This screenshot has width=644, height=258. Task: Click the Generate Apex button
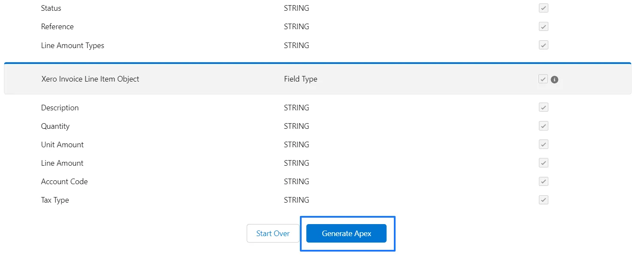(x=346, y=234)
